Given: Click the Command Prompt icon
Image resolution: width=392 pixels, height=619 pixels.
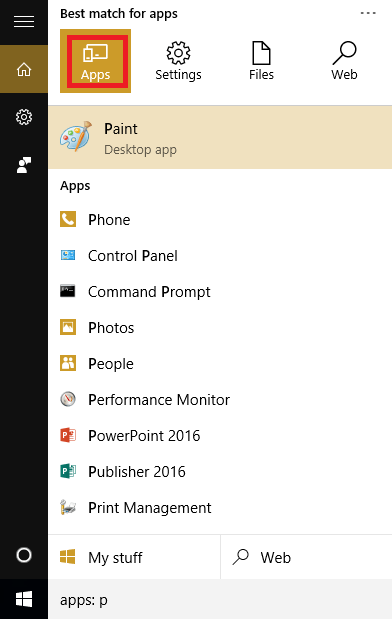Looking at the screenshot, I should coord(68,291).
